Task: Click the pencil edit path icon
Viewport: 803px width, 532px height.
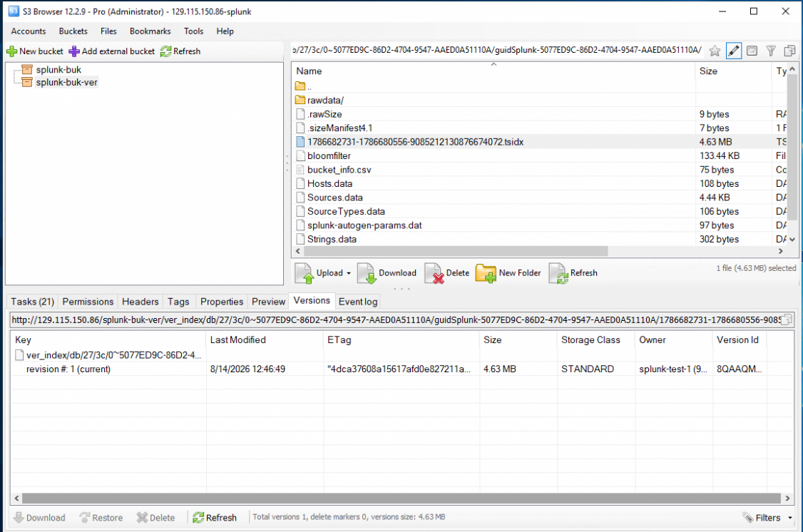Action: [x=733, y=51]
